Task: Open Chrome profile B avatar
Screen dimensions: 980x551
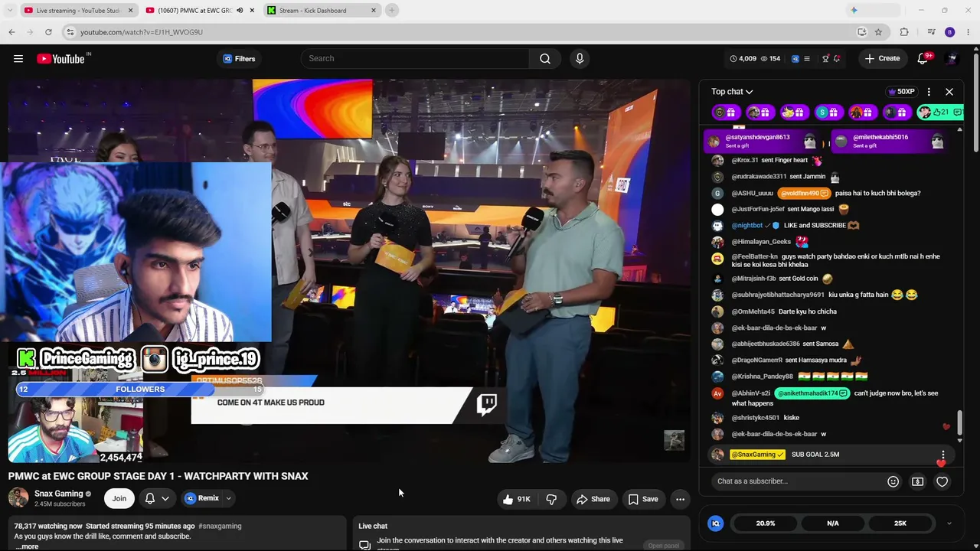Action: coord(950,32)
